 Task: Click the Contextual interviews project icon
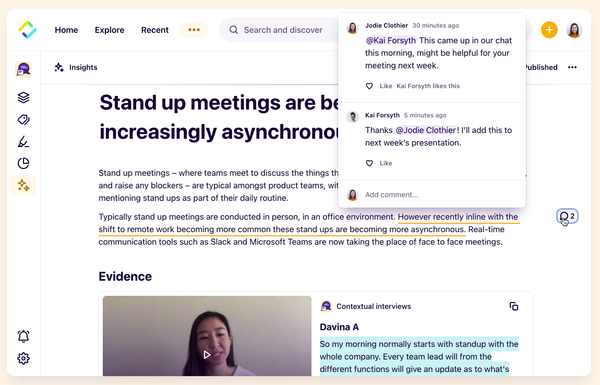tap(326, 306)
